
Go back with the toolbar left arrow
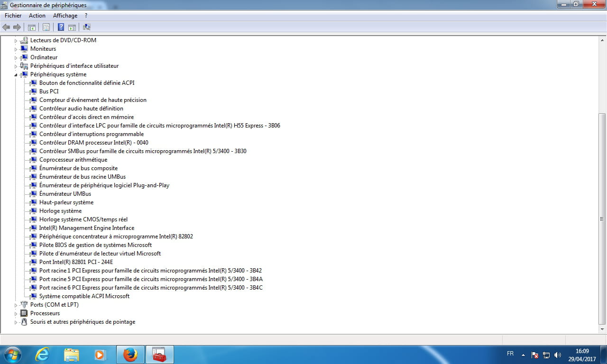coord(6,27)
